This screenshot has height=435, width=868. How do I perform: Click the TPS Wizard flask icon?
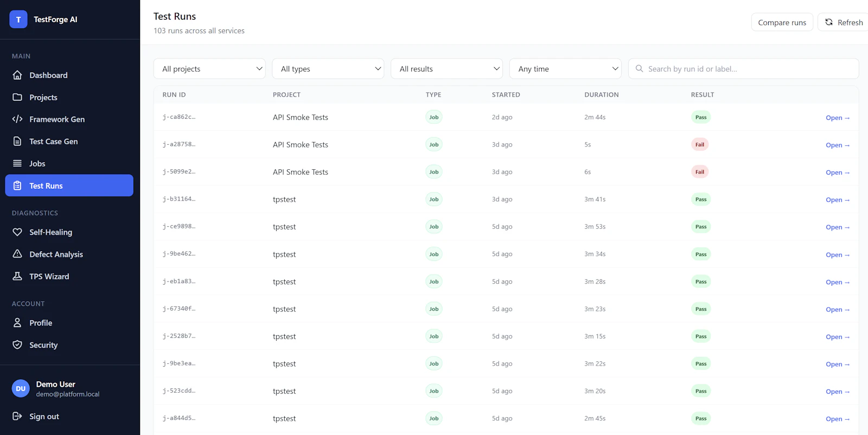click(x=17, y=276)
